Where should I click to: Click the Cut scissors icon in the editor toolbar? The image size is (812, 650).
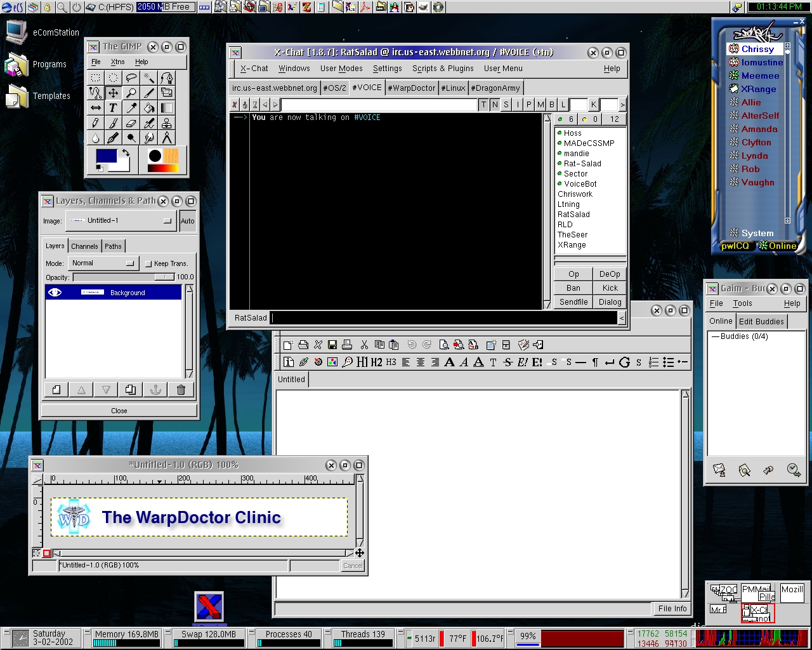tap(364, 345)
